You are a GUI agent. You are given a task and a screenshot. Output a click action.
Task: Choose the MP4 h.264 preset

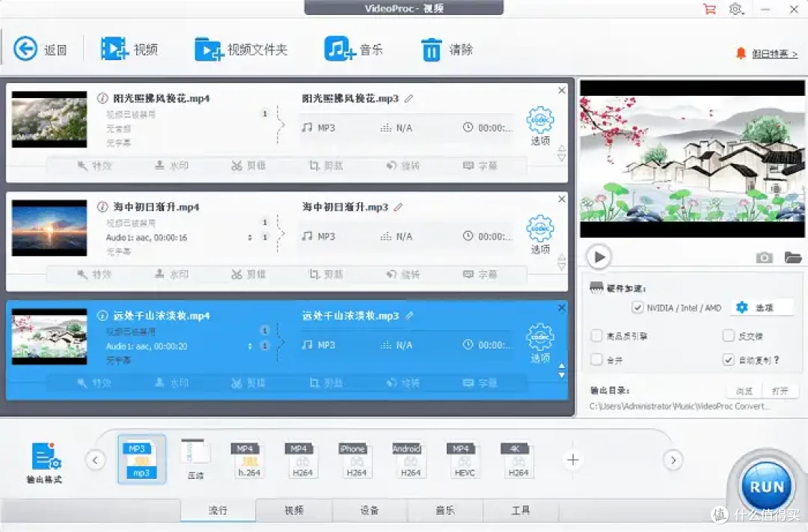pos(248,460)
